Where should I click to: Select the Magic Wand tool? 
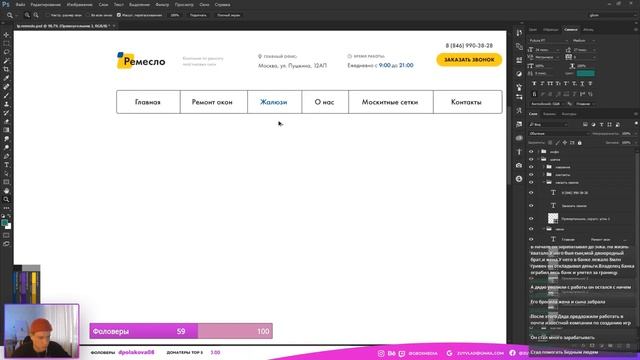(x=6, y=61)
